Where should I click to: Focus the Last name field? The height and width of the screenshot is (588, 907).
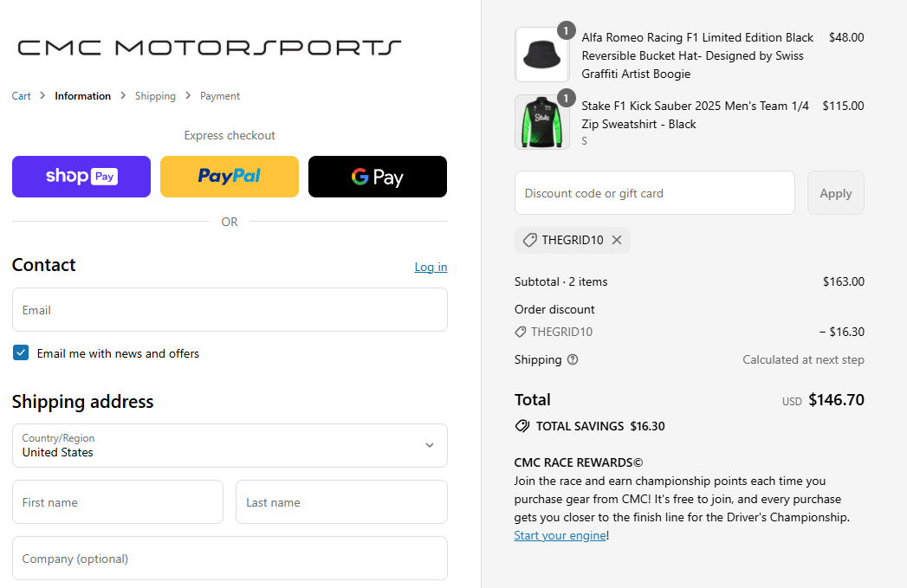pos(341,502)
